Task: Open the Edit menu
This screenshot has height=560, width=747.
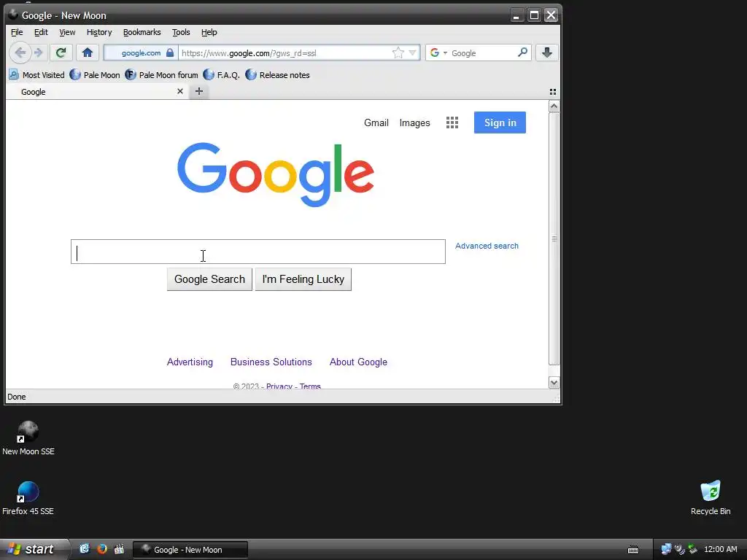Action: point(41,32)
